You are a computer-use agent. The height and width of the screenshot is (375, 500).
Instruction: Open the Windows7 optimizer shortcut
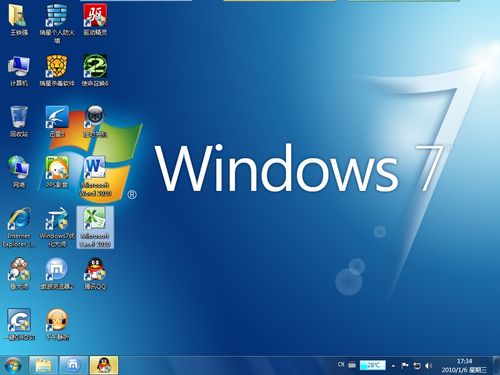[57, 227]
